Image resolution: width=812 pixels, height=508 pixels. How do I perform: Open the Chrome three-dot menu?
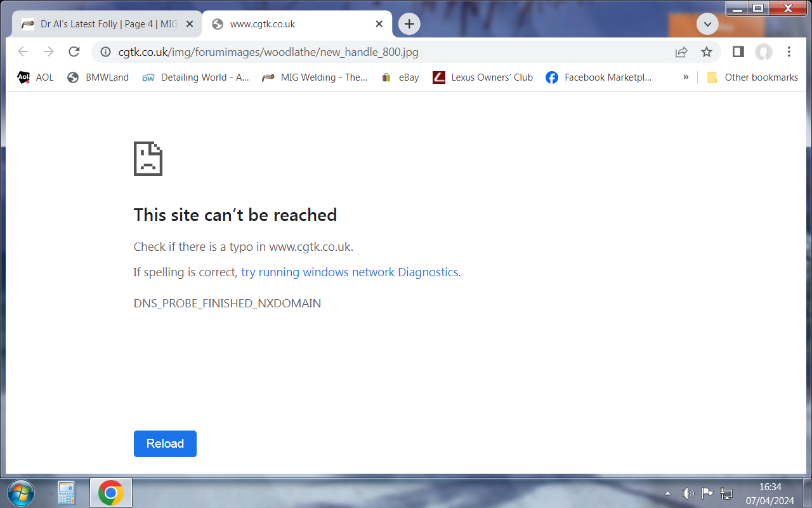click(789, 52)
